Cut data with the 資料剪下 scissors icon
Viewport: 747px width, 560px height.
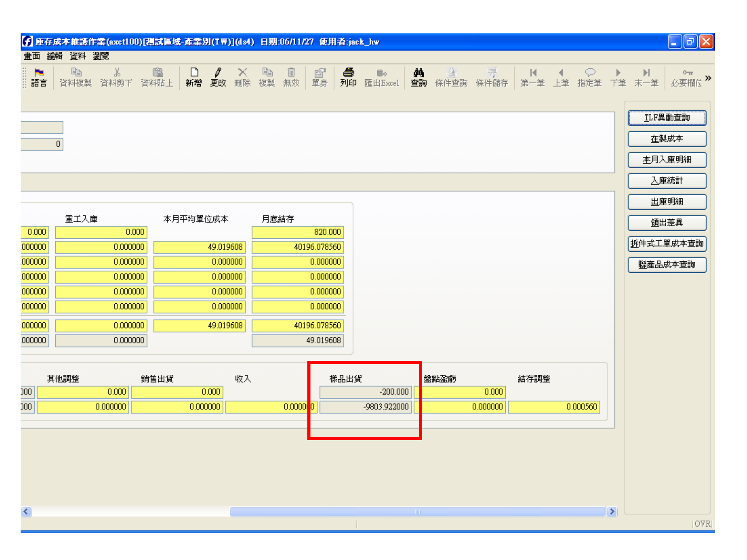[116, 77]
